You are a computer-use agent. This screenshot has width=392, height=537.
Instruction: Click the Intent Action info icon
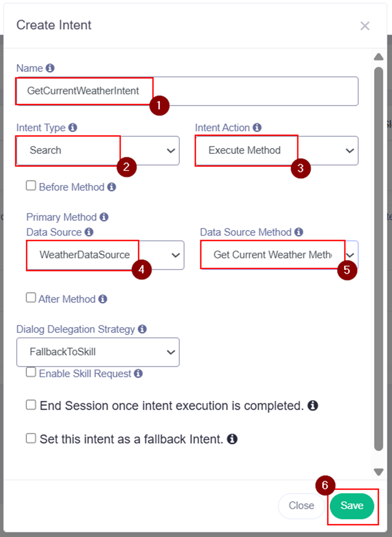[x=257, y=128]
